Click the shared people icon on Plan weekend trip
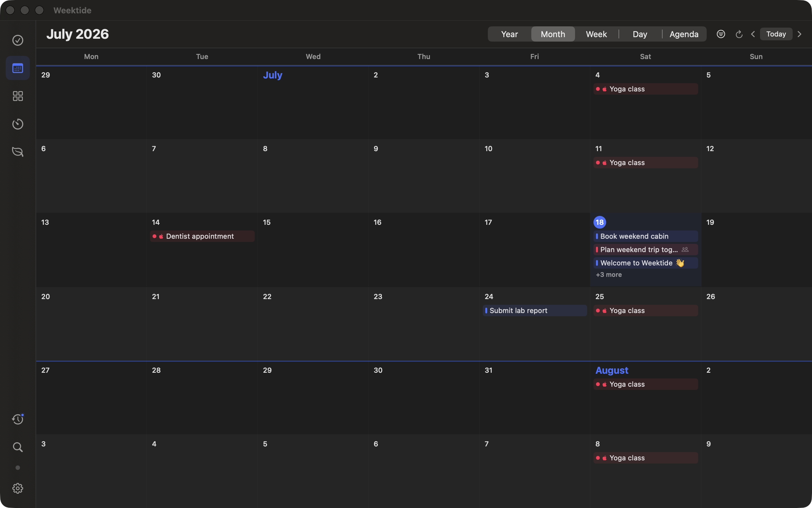812x508 pixels. pos(685,249)
